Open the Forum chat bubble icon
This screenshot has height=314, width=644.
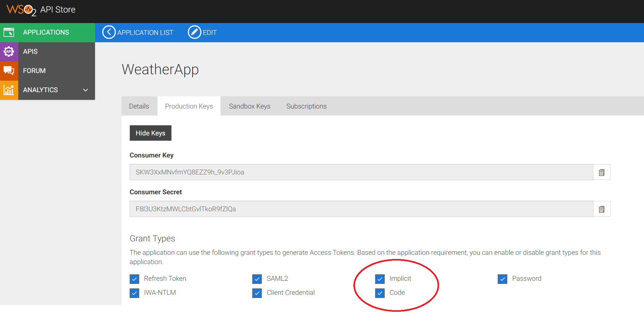pos(9,71)
